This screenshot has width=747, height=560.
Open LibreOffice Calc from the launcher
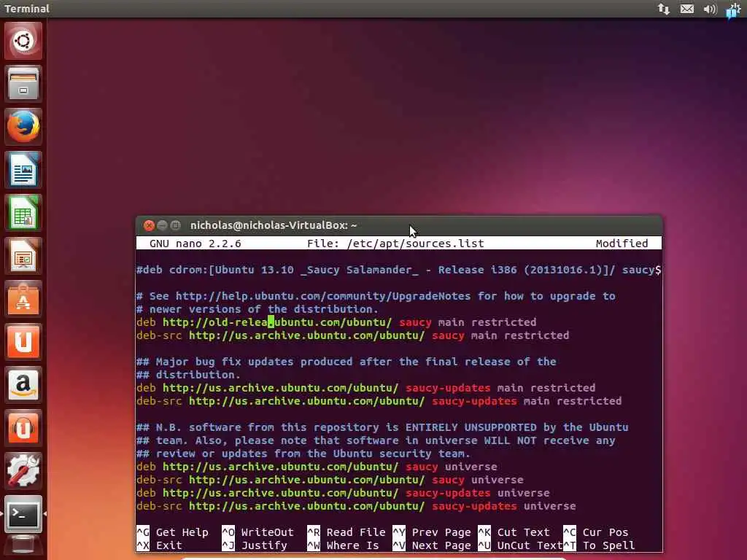coord(23,212)
